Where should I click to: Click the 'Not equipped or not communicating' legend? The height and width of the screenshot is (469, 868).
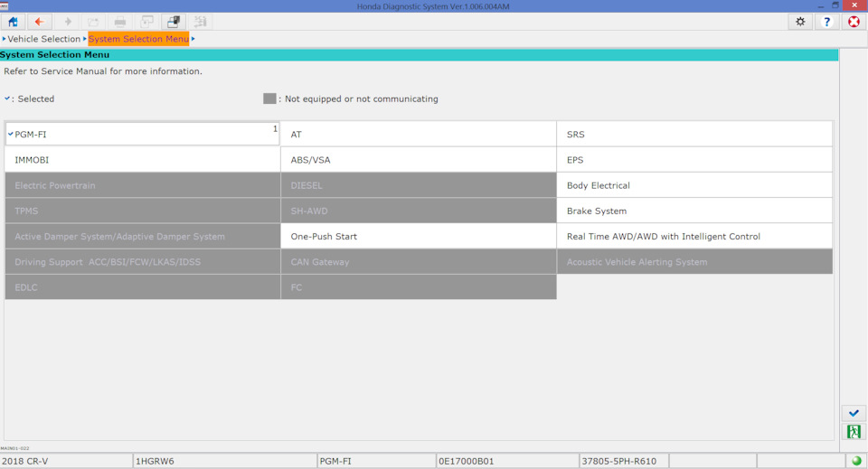pos(362,99)
